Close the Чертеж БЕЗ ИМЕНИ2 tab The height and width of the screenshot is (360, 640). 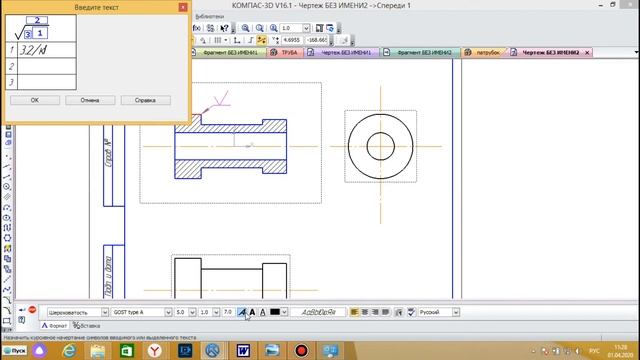pos(587,53)
